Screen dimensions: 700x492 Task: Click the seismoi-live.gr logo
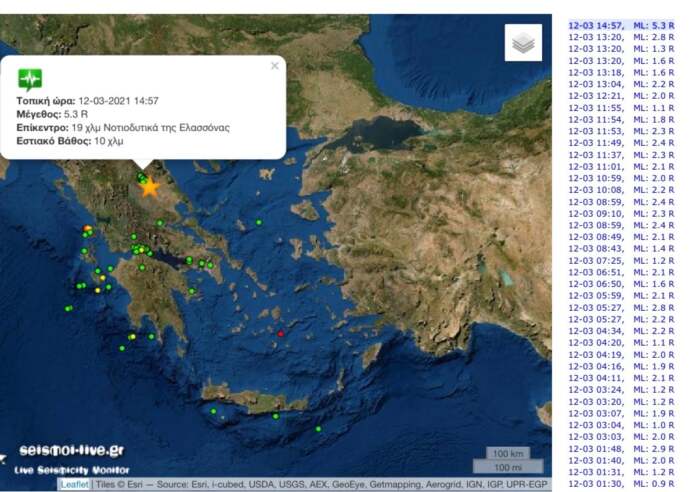coord(64,453)
